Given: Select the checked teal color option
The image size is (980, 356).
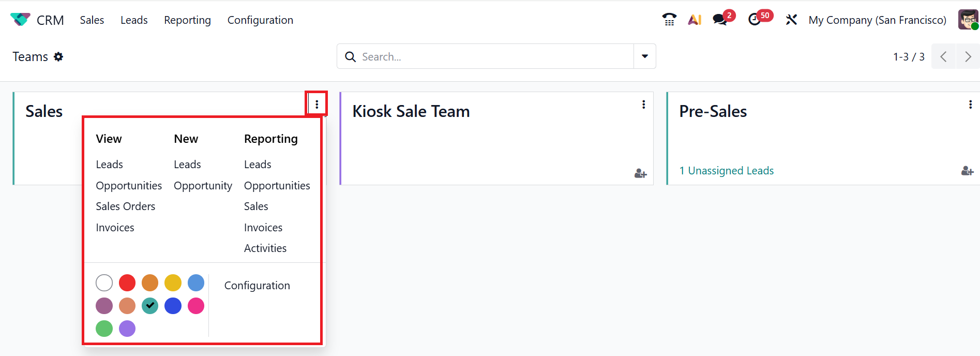Looking at the screenshot, I should click(150, 306).
